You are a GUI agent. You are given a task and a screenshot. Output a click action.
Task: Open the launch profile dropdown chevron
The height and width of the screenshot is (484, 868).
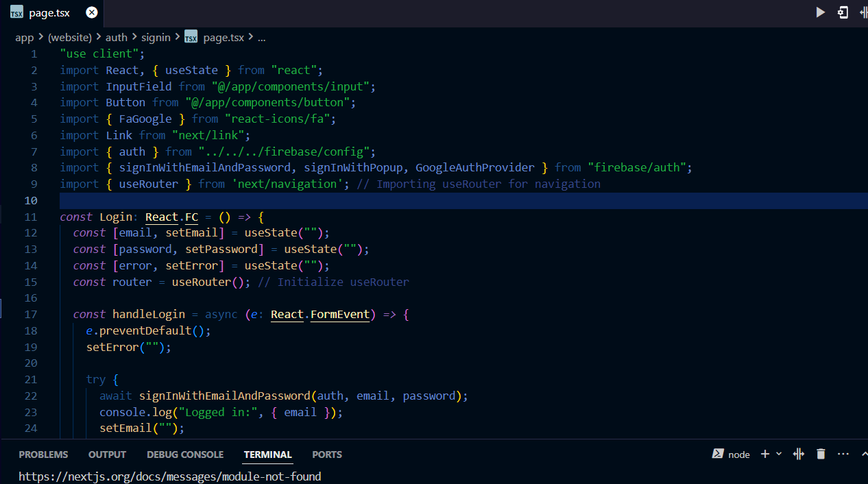779,454
